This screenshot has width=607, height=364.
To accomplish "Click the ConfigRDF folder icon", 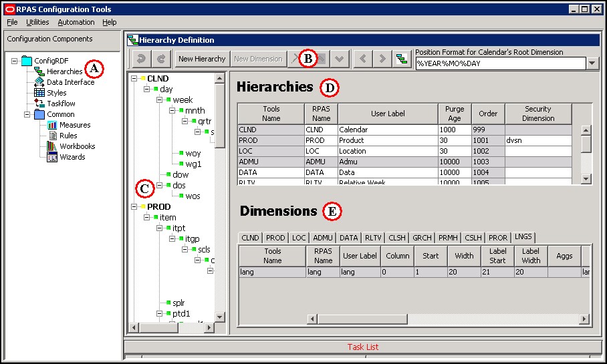I will (27, 61).
